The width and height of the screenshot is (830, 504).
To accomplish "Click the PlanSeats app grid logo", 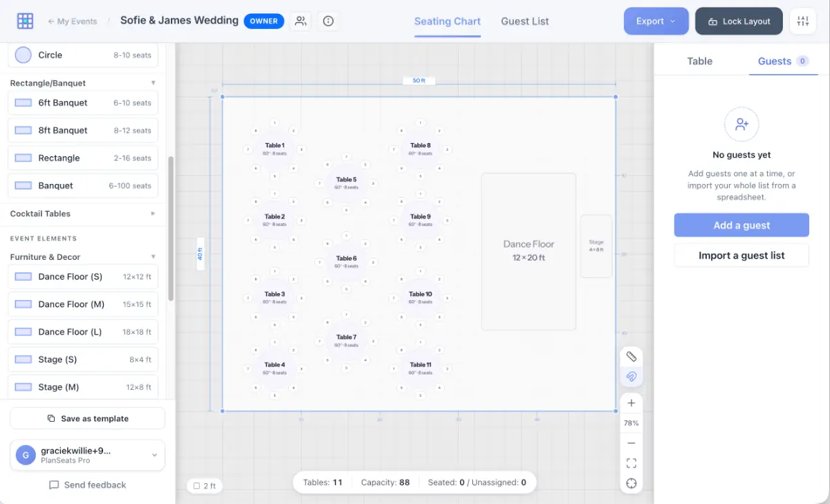I will (26, 21).
